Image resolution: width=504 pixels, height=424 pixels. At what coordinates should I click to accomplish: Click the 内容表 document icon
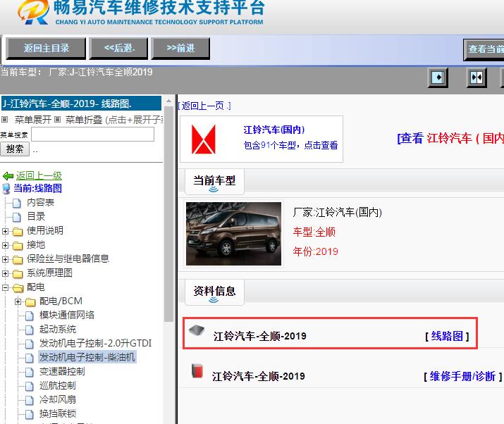pyautogui.click(x=17, y=203)
